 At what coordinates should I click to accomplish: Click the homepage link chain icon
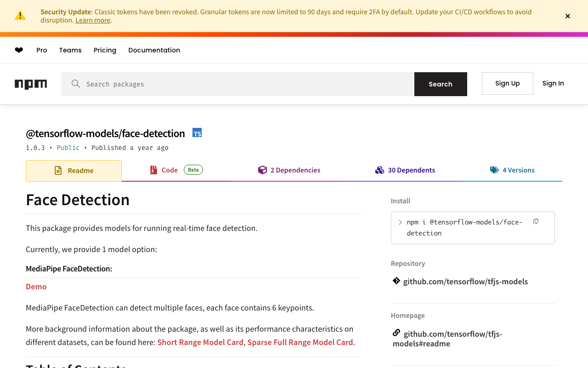tap(396, 333)
